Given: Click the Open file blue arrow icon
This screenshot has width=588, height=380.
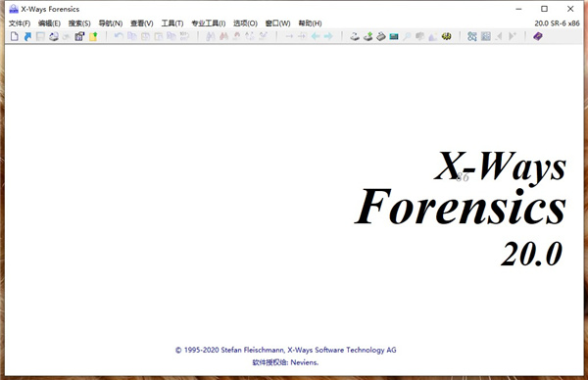Looking at the screenshot, I should pos(27,36).
